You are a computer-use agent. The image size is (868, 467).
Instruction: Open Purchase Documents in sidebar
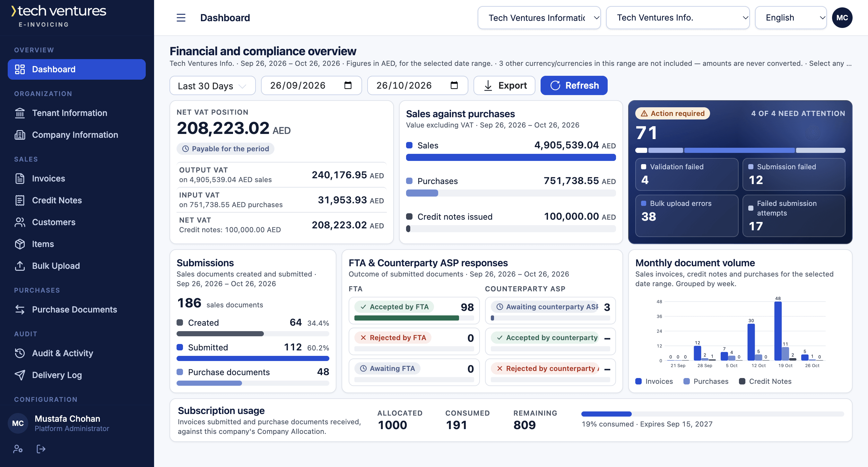tap(76, 310)
